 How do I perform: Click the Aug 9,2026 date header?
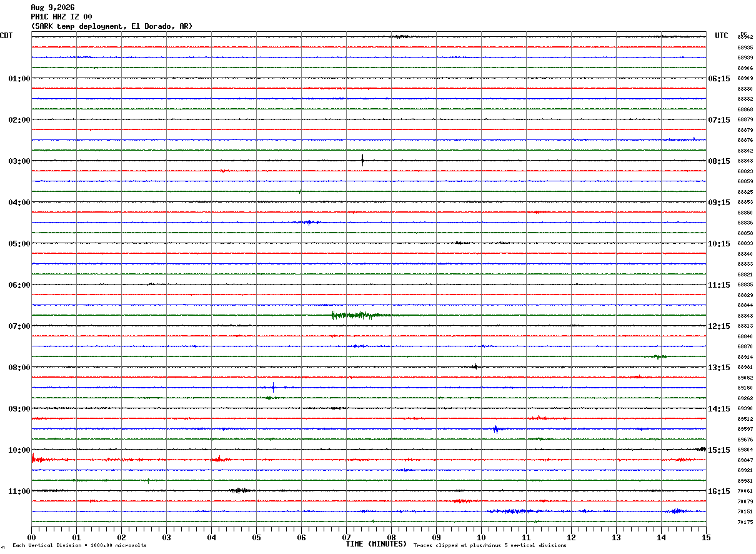[52, 8]
